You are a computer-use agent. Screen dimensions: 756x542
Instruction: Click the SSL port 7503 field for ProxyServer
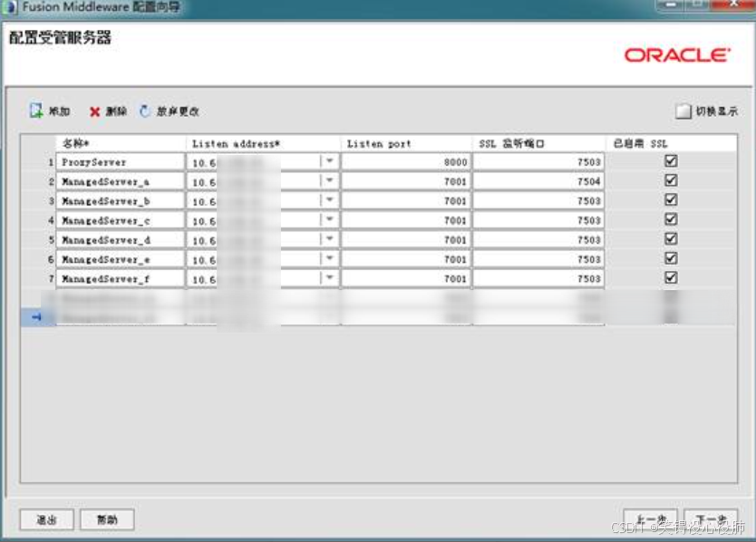coord(538,162)
